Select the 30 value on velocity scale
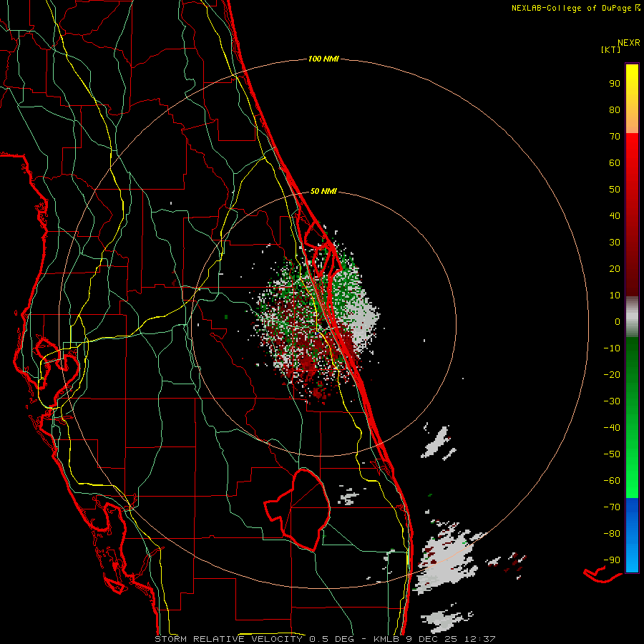The height and width of the screenshot is (644, 644). [x=615, y=243]
